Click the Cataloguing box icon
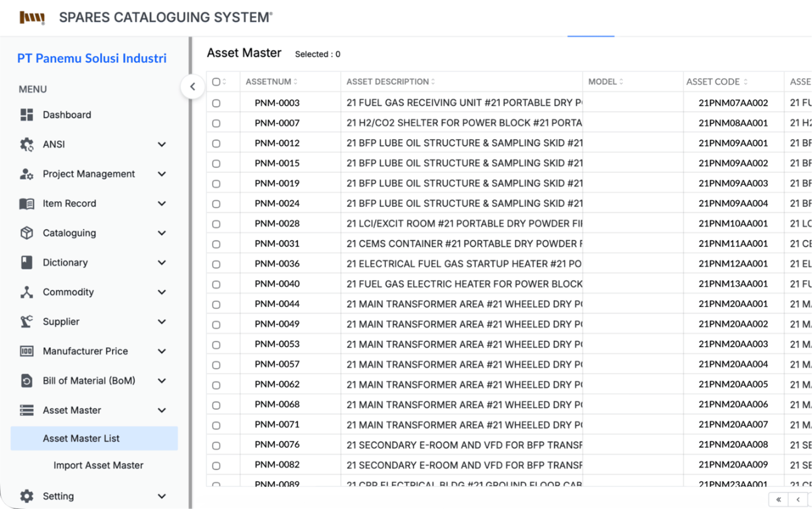The width and height of the screenshot is (812, 509). click(26, 233)
